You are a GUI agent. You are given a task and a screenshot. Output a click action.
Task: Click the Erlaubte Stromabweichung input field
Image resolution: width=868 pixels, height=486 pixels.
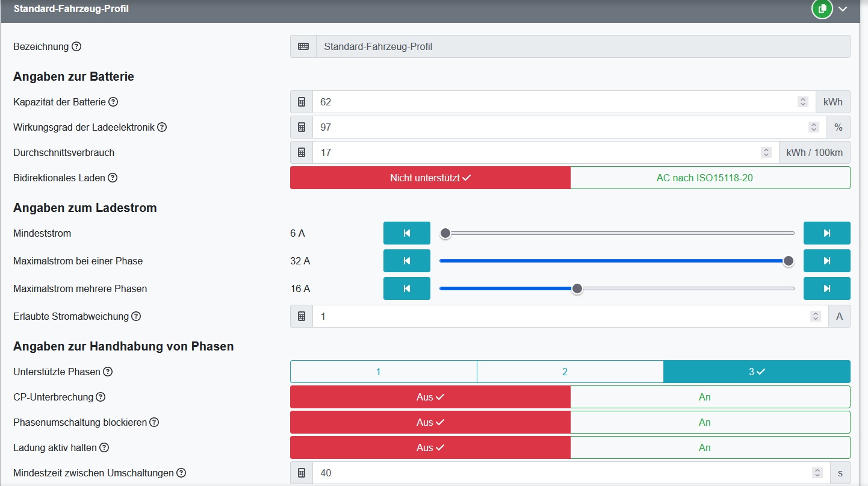point(571,316)
